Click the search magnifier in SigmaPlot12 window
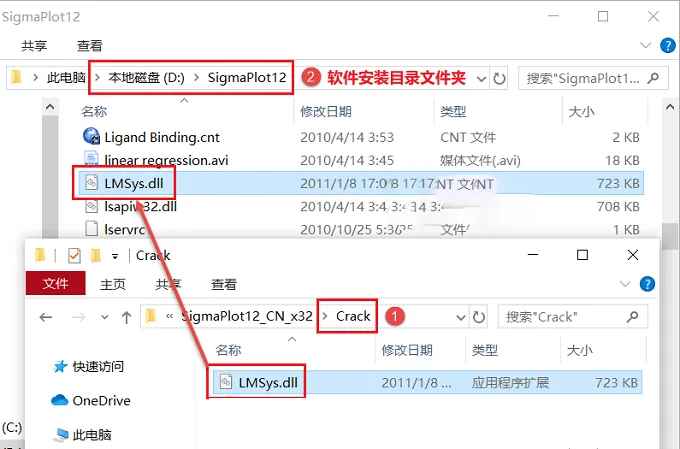The width and height of the screenshot is (680, 449). (x=653, y=78)
